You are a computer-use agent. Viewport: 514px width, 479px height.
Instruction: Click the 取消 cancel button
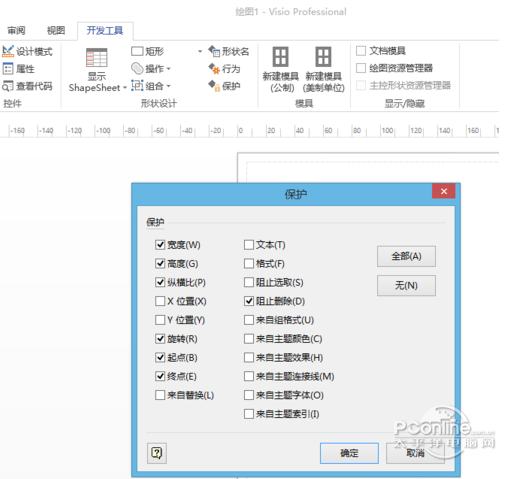click(x=415, y=453)
